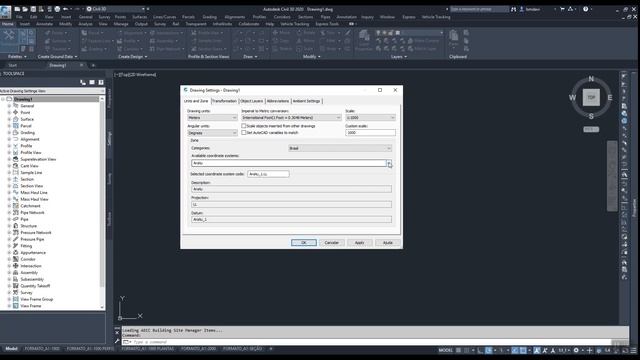Open the zone Categories dropdown
Image resolution: width=640 pixels, height=360 pixels.
pyautogui.click(x=340, y=148)
